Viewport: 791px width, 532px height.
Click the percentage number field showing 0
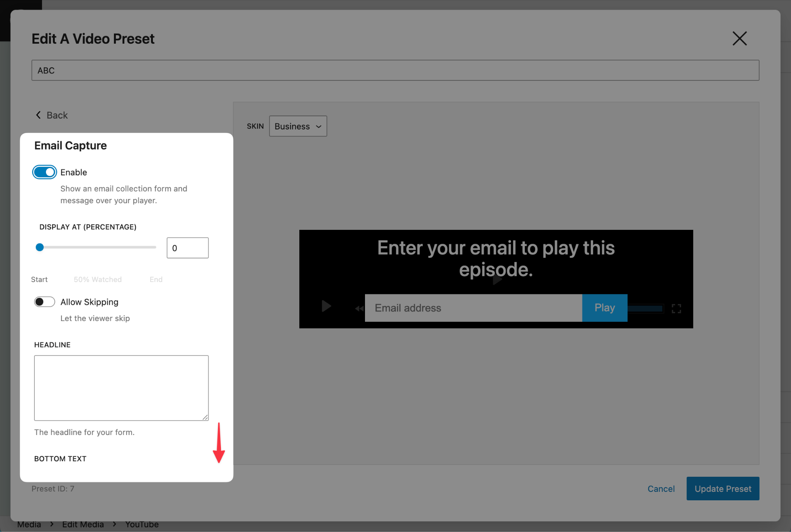point(187,248)
